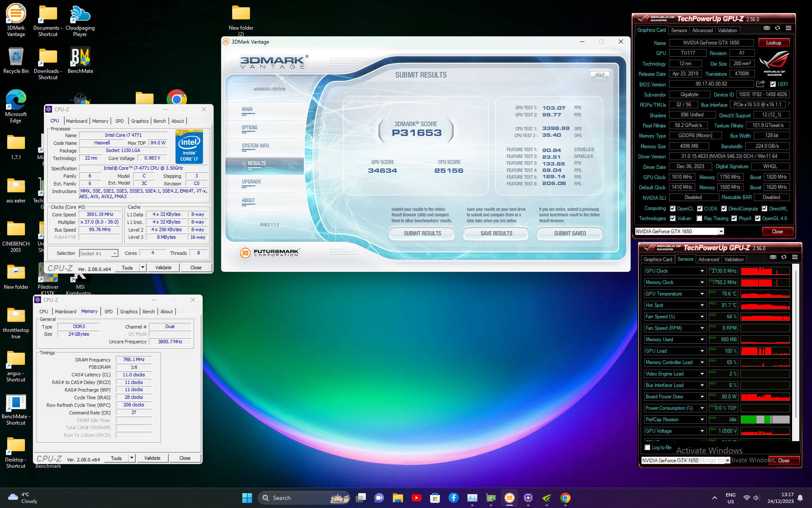Switch to the Mainboard tab in CPU-Z CPU window
This screenshot has width=812, height=508.
coord(77,121)
